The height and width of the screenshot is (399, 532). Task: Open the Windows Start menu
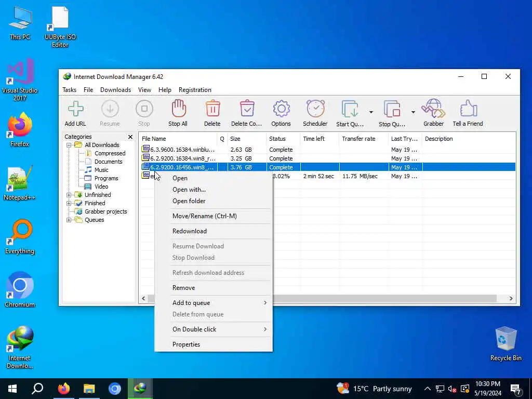(x=12, y=389)
